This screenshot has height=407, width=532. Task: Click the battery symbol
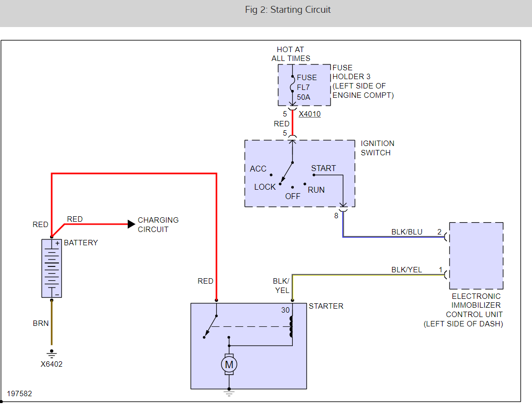51,268
